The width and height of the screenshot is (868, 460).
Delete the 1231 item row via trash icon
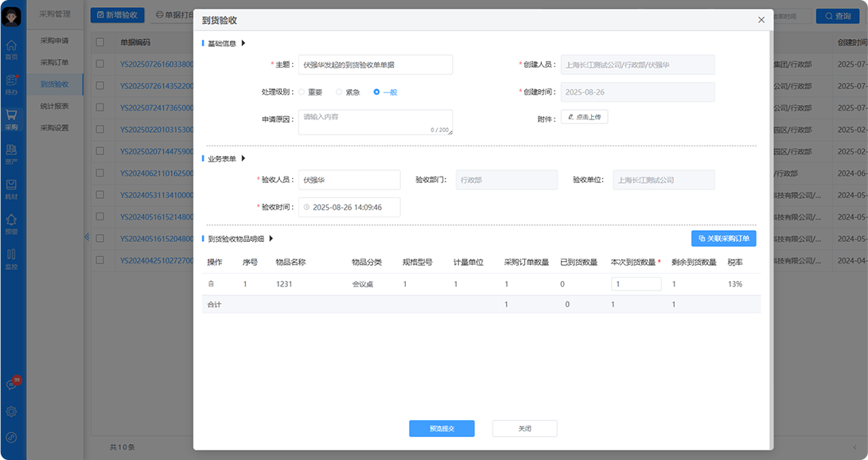[211, 284]
